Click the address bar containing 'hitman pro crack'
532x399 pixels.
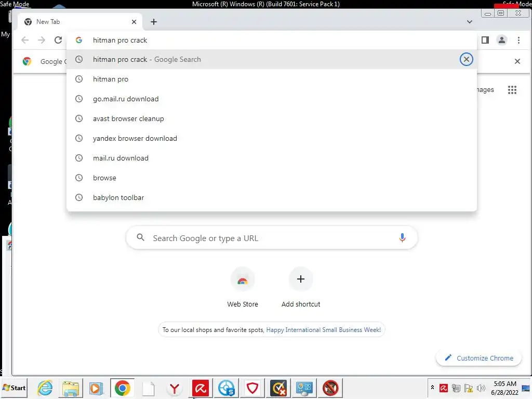271,40
